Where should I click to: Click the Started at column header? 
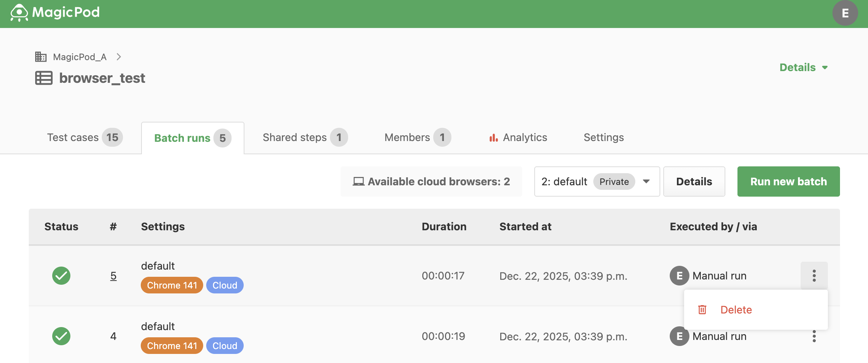[525, 226]
